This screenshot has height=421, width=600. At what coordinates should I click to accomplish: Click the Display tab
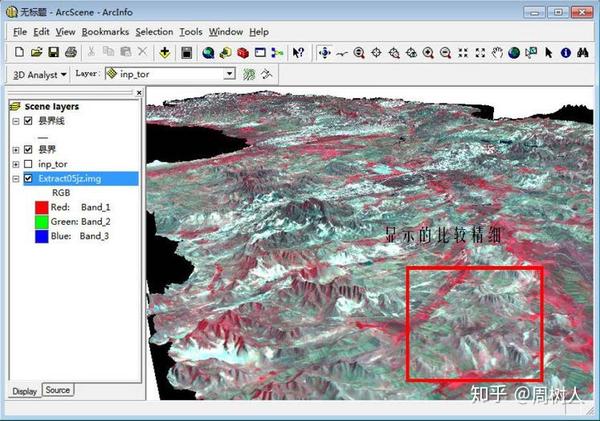(24, 390)
